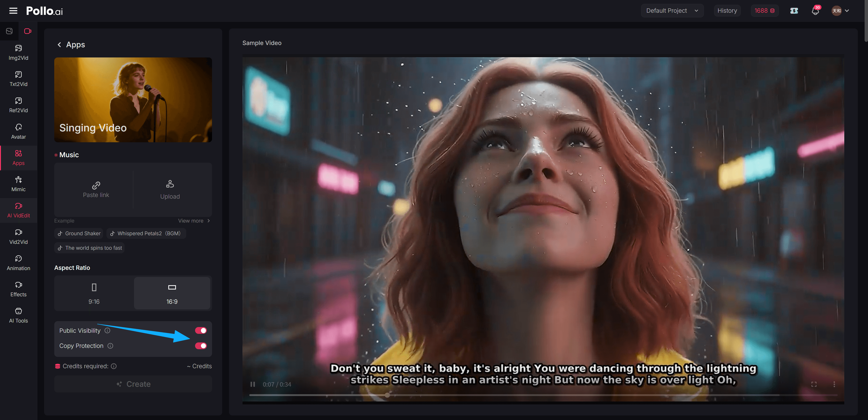The image size is (868, 420).
Task: Click the video progress bar slider
Action: [387, 395]
